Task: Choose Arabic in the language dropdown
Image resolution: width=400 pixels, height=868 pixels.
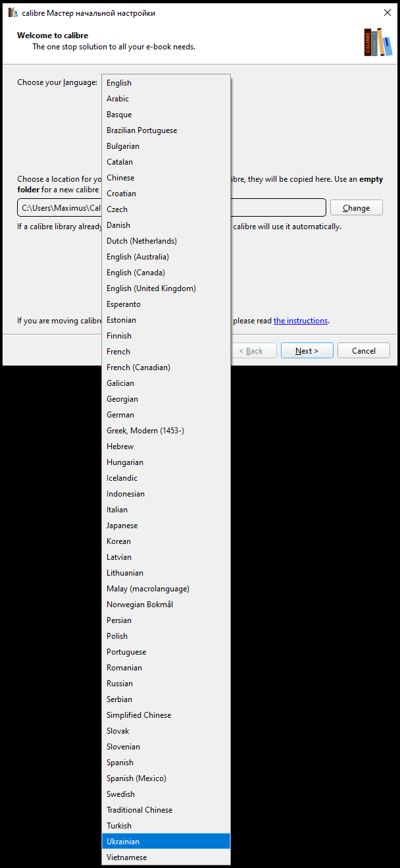Action: coord(166,99)
